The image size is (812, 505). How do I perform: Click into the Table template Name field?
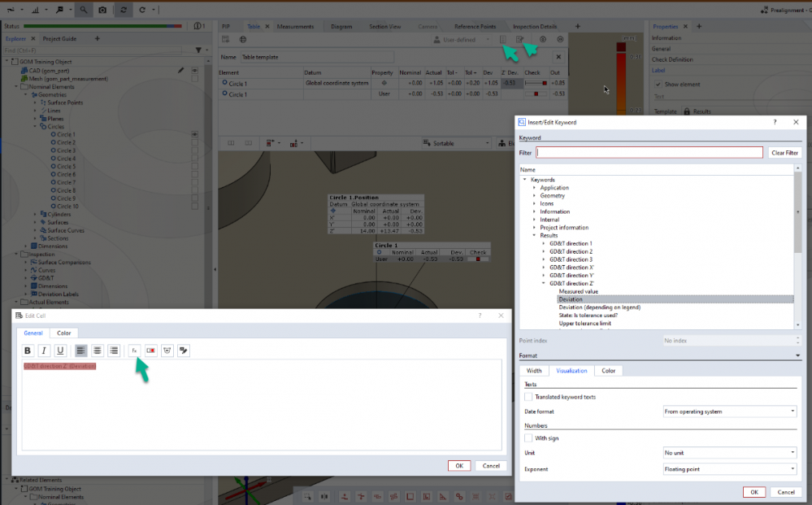click(317, 57)
